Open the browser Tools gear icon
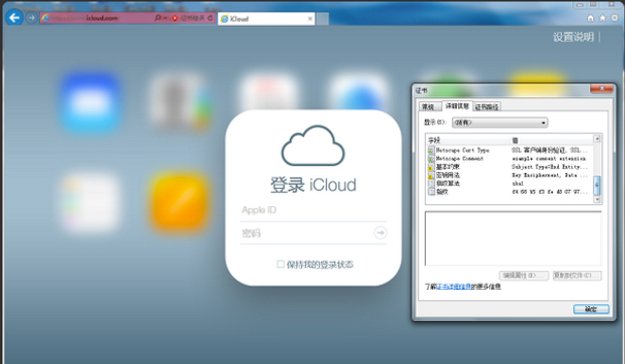625x364 pixels. click(615, 18)
